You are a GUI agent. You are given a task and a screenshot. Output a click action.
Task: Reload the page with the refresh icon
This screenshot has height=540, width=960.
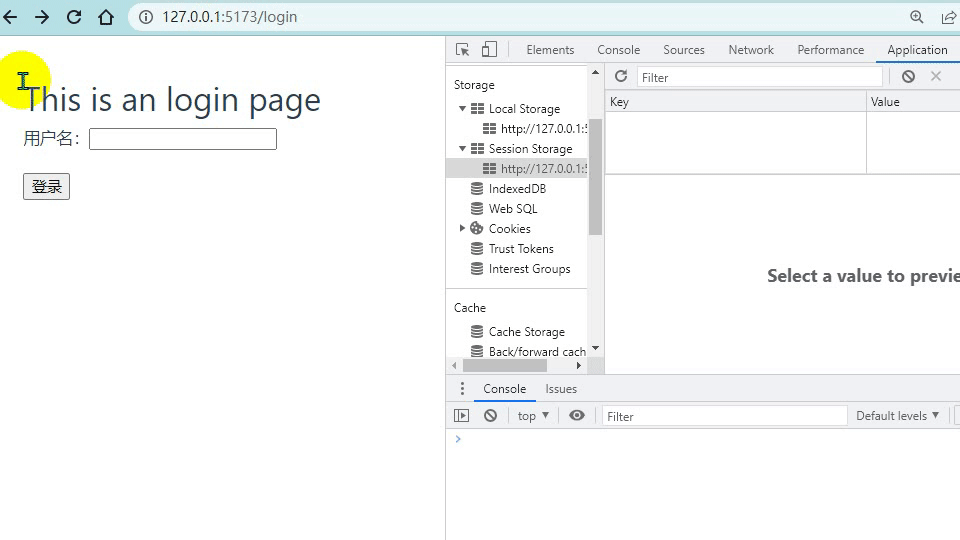[74, 17]
